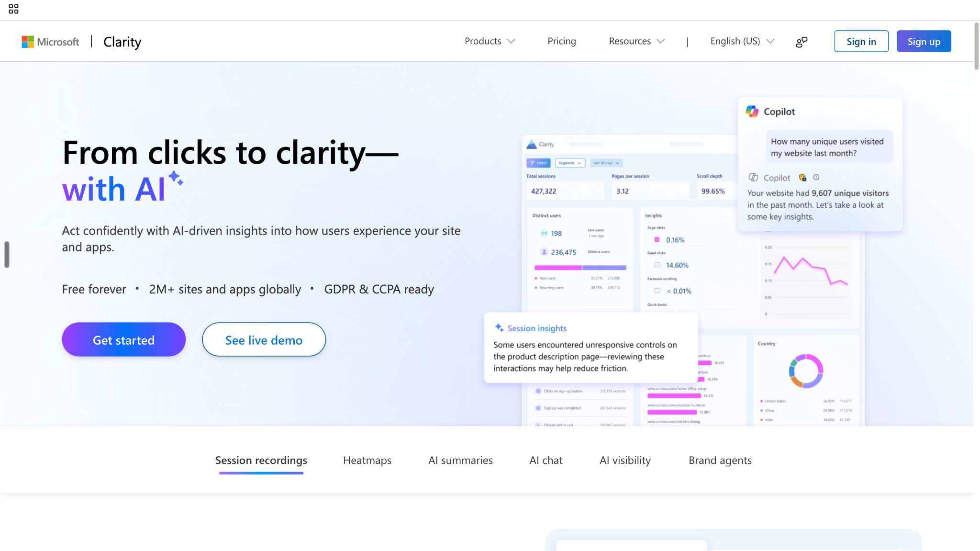This screenshot has height=551, width=980.
Task: Click the Copilot logo in chat card
Action: [x=752, y=112]
